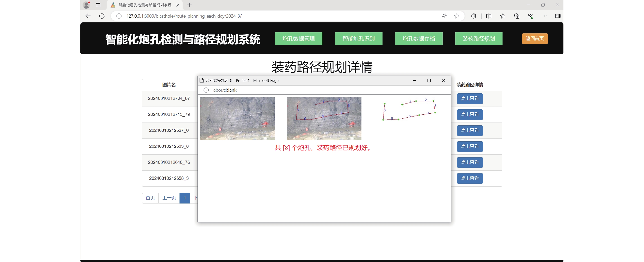This screenshot has width=644, height=262.
Task: Click the browser back arrow
Action: click(x=88, y=16)
